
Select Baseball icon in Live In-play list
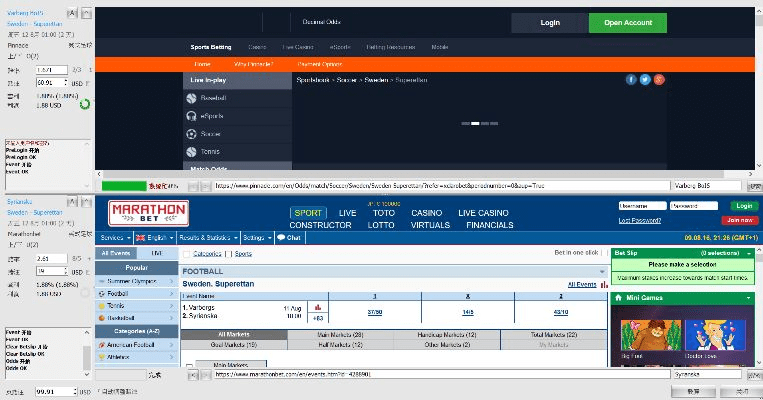[x=191, y=98]
